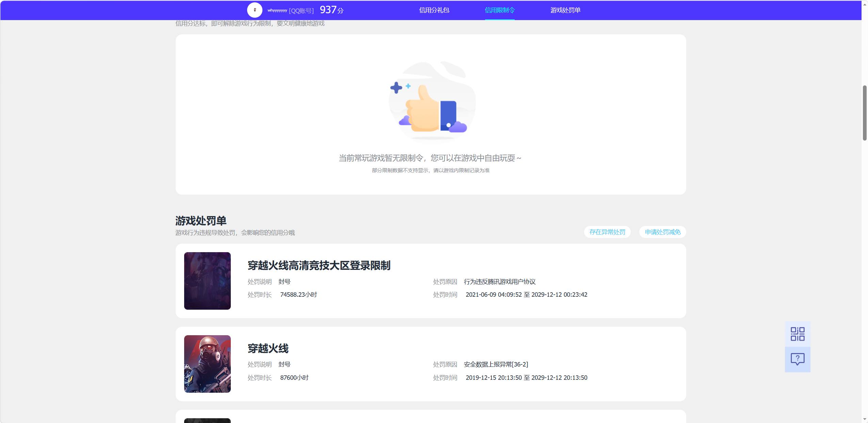Switch to 信用分礼包 tab
This screenshot has height=423, width=868.
434,10
